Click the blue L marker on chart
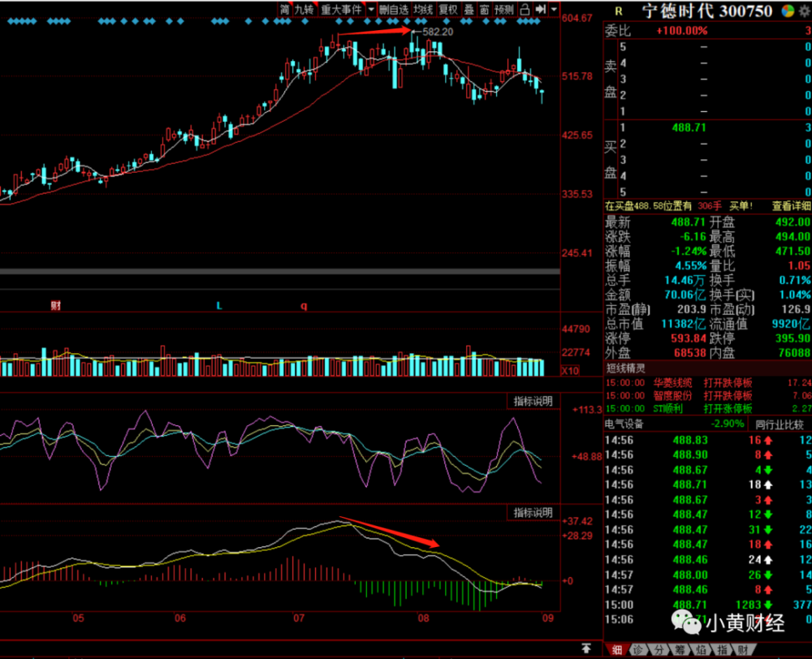 (219, 306)
